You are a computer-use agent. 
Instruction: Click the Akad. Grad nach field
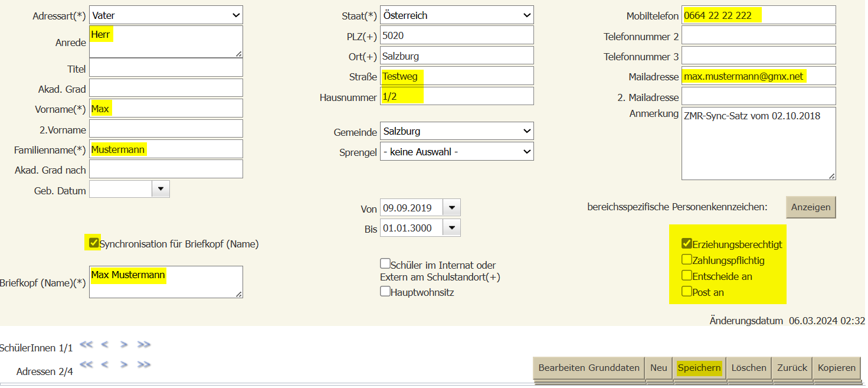(x=166, y=169)
